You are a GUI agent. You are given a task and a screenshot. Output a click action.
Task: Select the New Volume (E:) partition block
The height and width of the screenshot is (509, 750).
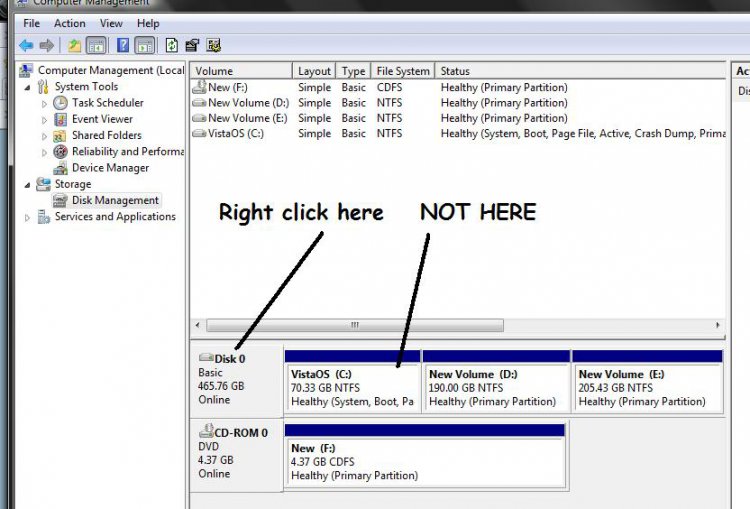pyautogui.click(x=647, y=381)
